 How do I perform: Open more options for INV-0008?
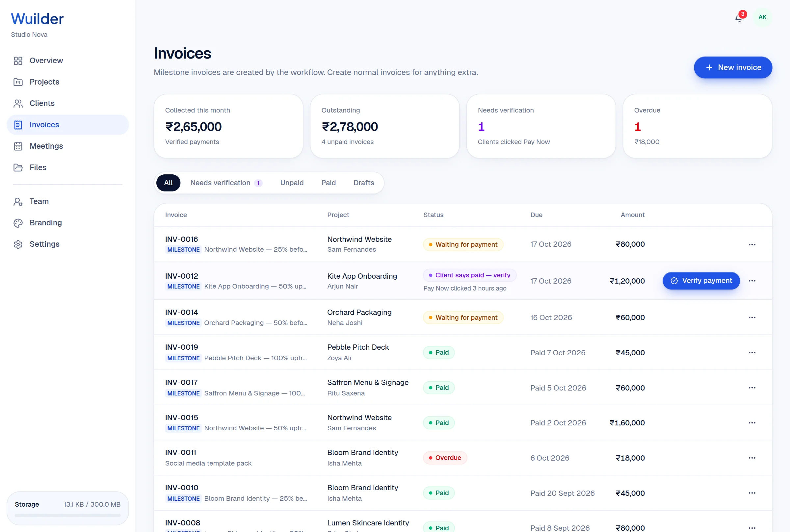(752, 528)
